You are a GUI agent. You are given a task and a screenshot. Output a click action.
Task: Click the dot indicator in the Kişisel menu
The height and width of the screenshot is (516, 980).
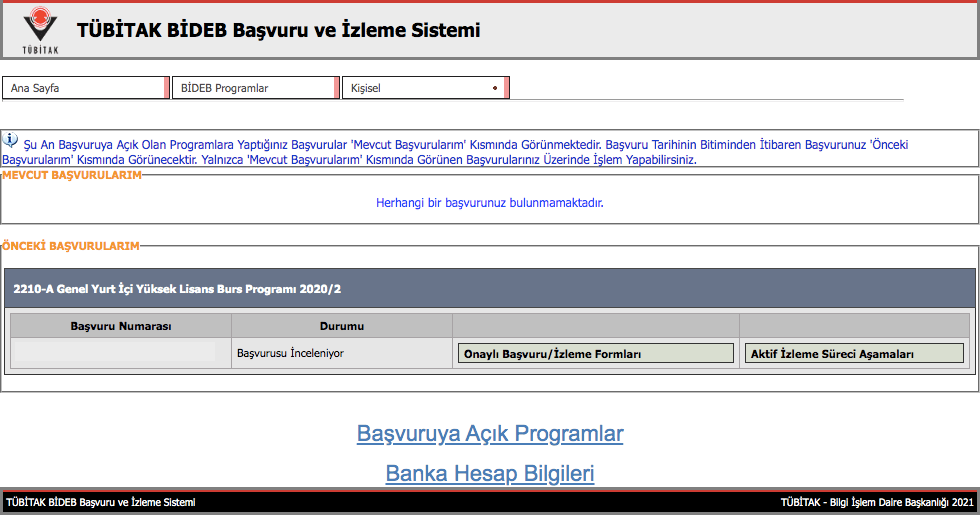(x=495, y=88)
